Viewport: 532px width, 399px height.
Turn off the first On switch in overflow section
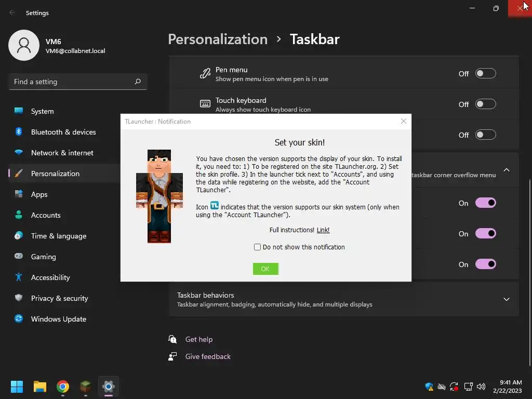[486, 203]
